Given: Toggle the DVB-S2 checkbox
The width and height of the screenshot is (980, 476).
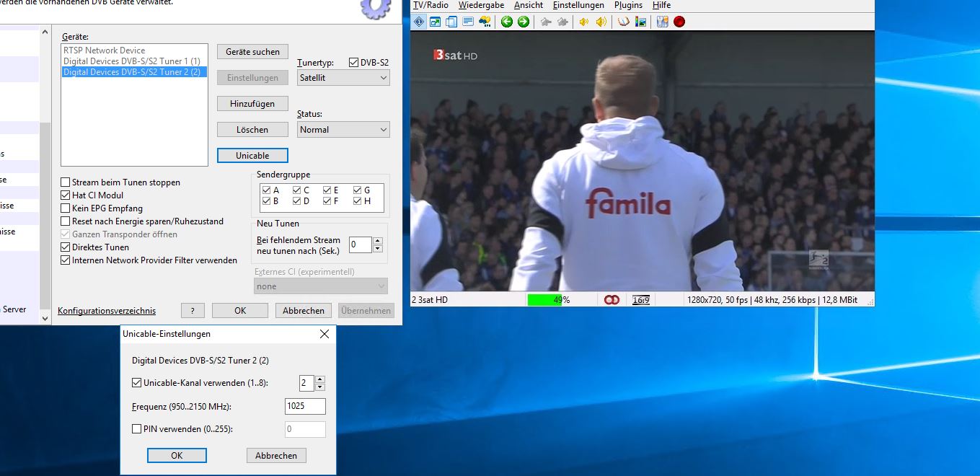Looking at the screenshot, I should [353, 63].
